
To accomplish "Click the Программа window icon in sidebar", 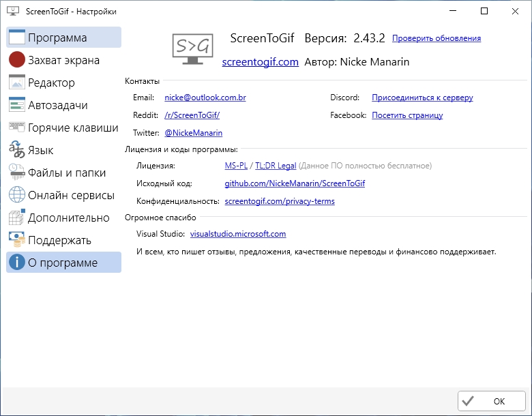I will click(16, 37).
